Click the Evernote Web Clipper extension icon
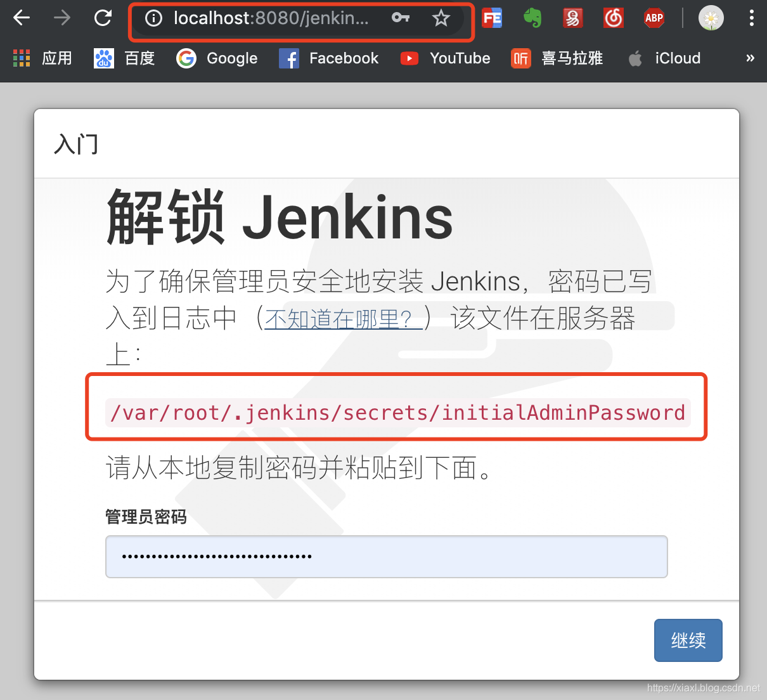 coord(532,18)
